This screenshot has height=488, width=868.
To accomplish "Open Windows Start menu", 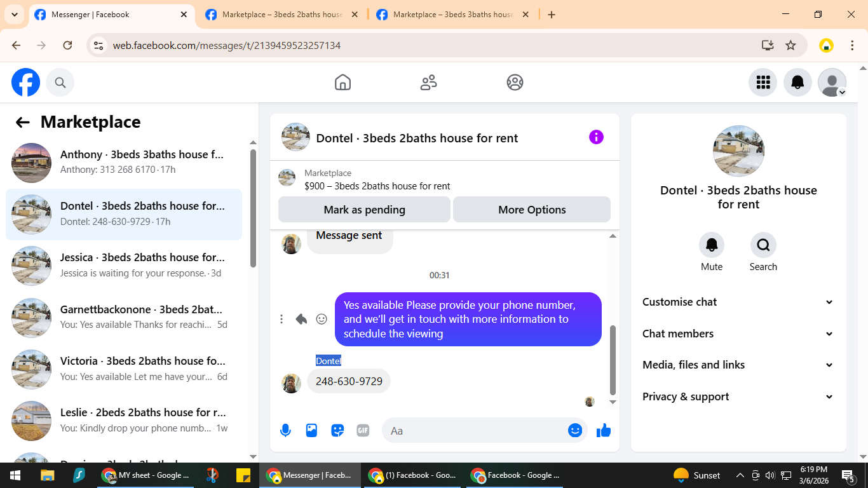I will click(15, 475).
